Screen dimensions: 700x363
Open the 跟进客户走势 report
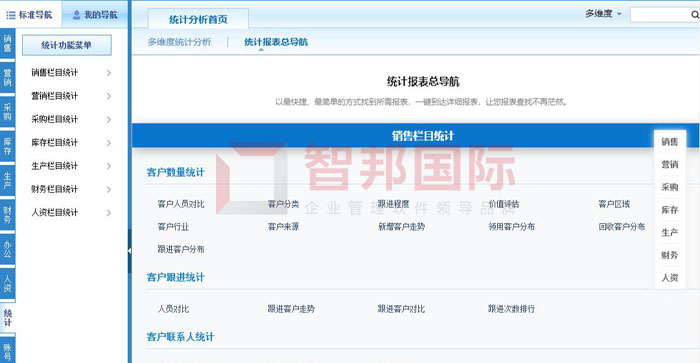pyautogui.click(x=291, y=309)
